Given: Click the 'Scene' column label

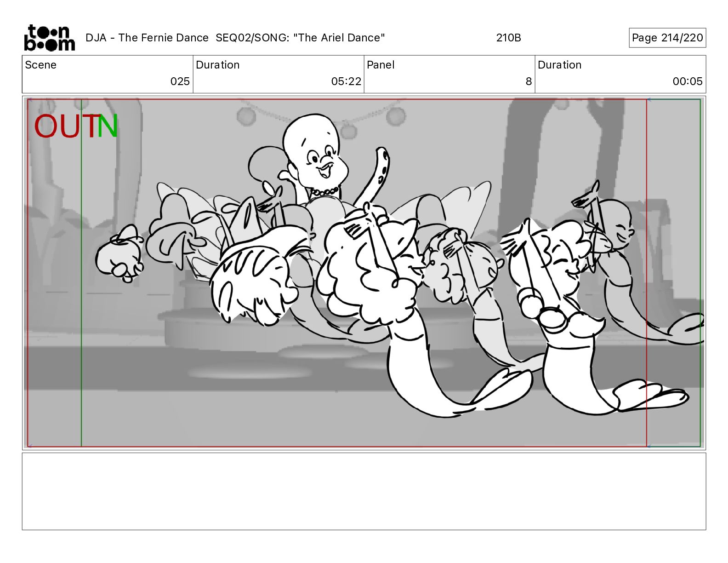Looking at the screenshot, I should pyautogui.click(x=41, y=65).
